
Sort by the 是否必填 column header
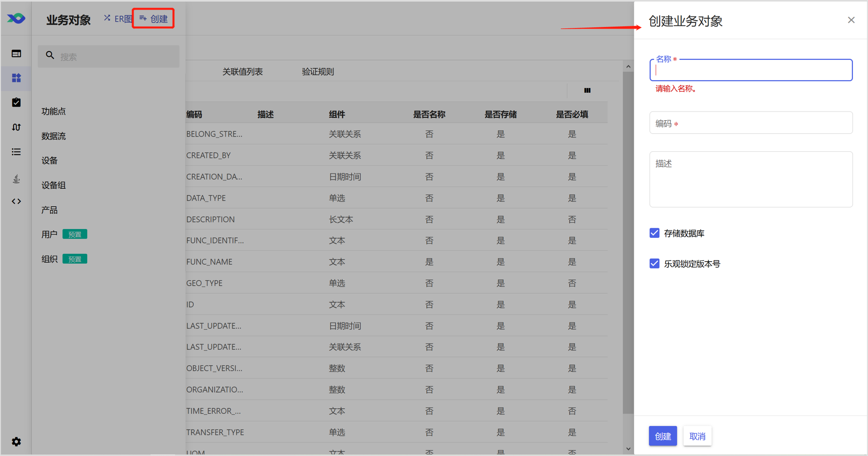[572, 115]
